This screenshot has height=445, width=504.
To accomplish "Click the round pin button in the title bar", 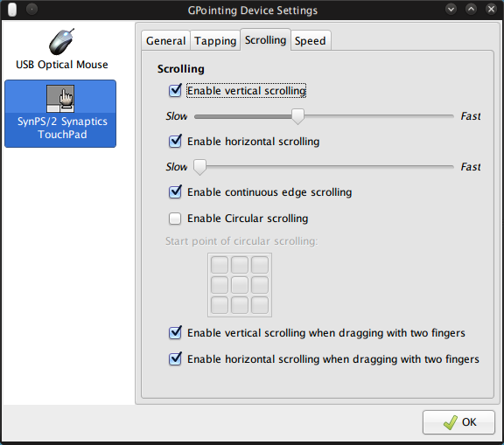I will tap(31, 10).
